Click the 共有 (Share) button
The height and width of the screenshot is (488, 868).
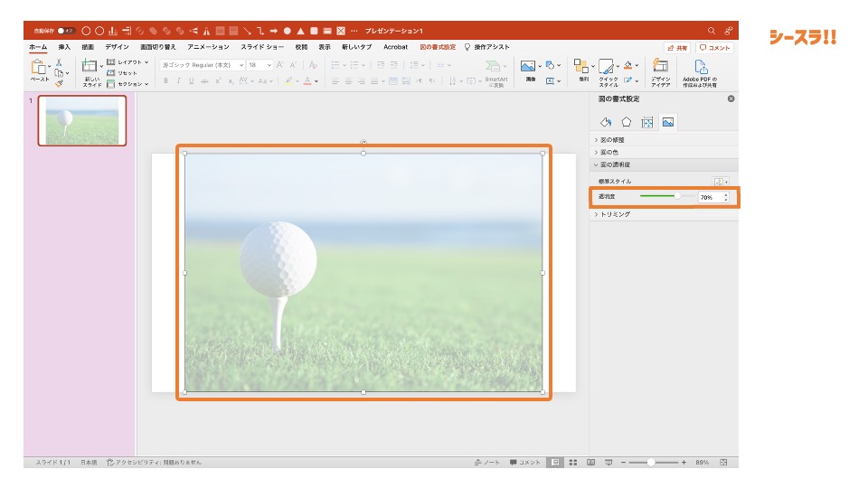(x=676, y=47)
